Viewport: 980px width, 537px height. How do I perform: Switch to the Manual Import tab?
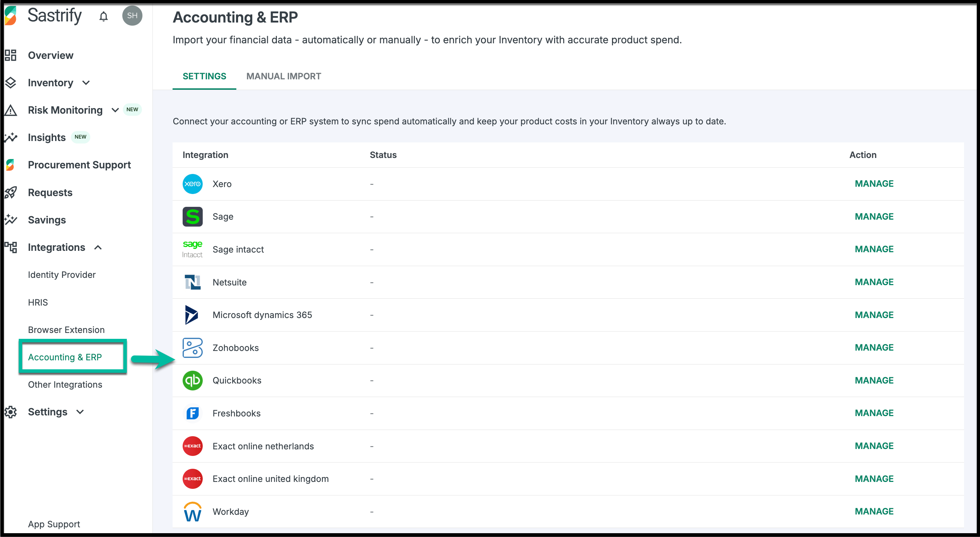point(283,76)
